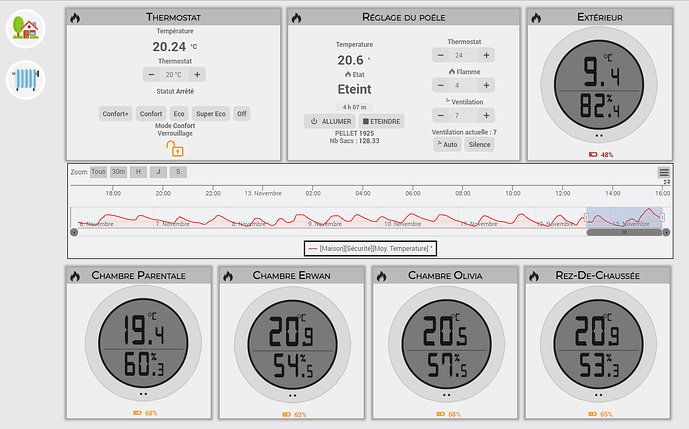Set chart zoom to S
The height and width of the screenshot is (429, 689).
pos(178,172)
